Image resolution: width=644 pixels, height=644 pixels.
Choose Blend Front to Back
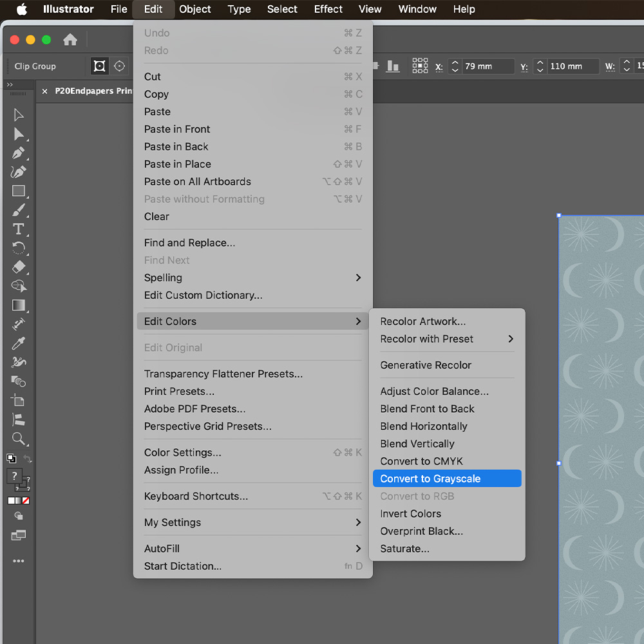coord(447,409)
